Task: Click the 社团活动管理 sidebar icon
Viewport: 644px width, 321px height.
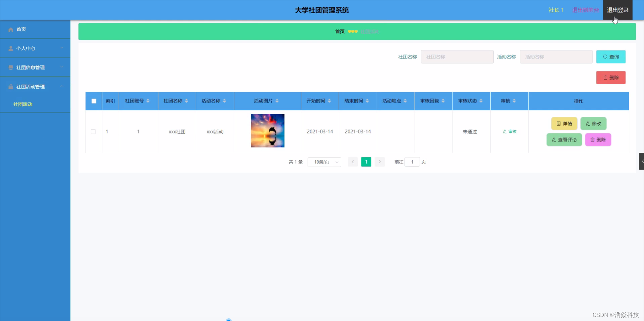Action: pos(10,86)
